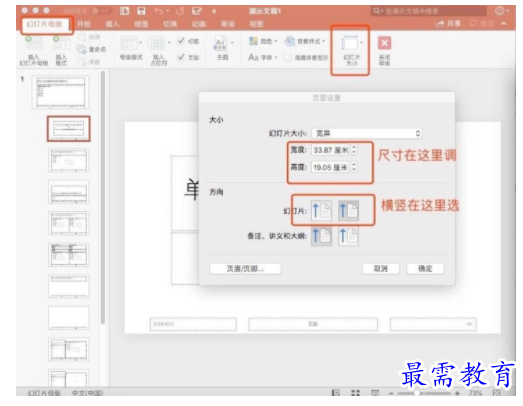Switch to the View tab
This screenshot has width=523, height=406.
tap(256, 24)
